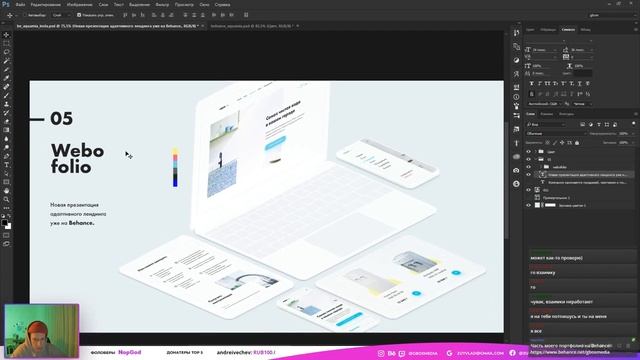Collapse the expanded 05 layer group

tap(536, 159)
